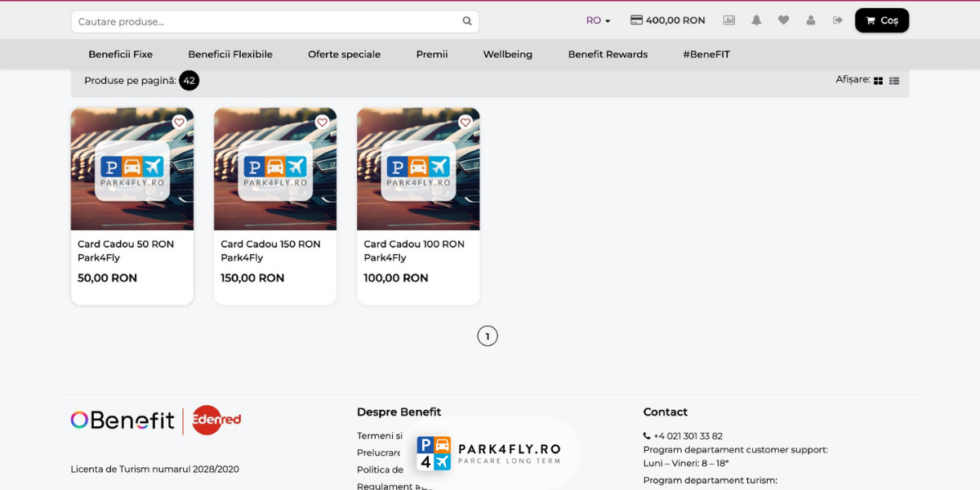
Task: Switch to grid view display
Action: pos(879,81)
